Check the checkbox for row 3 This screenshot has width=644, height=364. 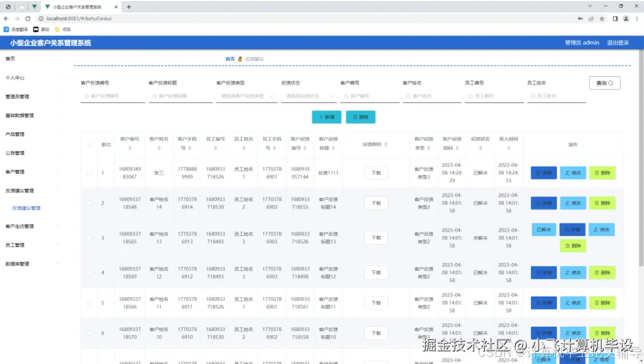89,238
